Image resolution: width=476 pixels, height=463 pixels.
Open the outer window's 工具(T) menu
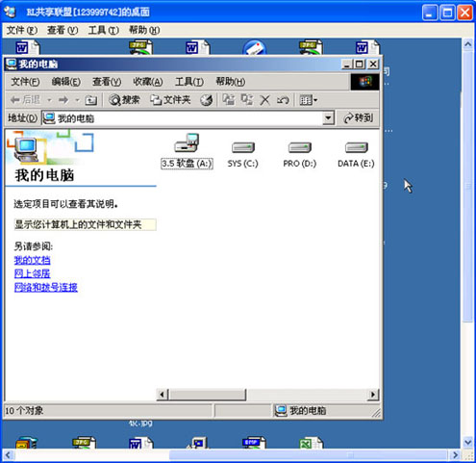(104, 30)
